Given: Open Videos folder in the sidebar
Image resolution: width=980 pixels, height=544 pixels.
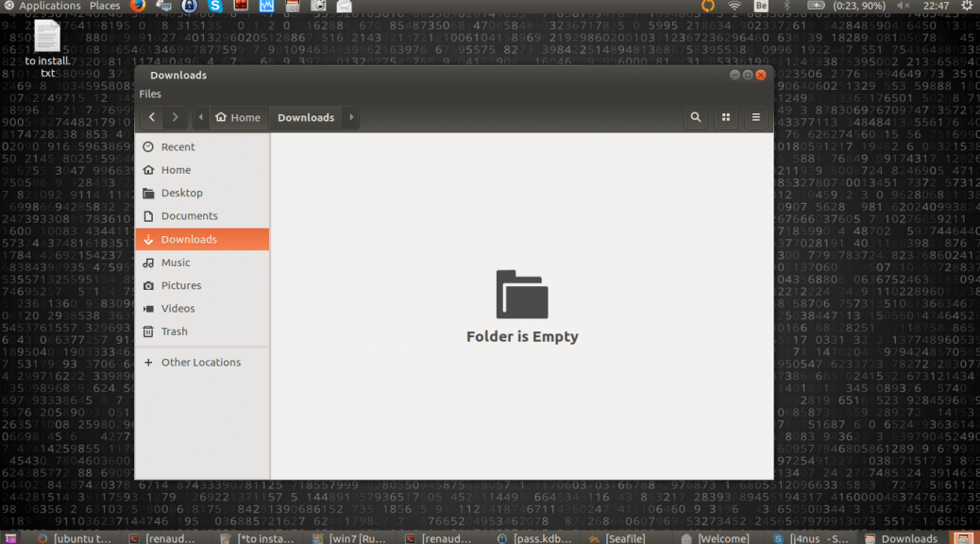Looking at the screenshot, I should 202,309.
